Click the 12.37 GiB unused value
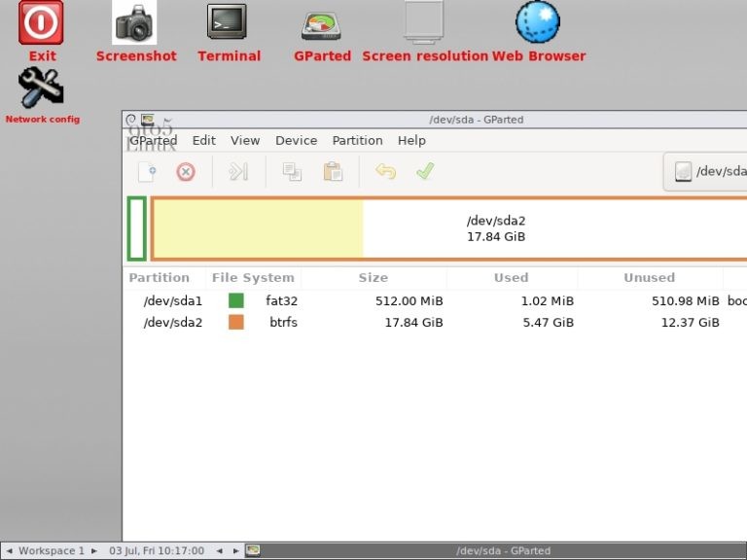Image resolution: width=747 pixels, height=560 pixels. tap(691, 323)
